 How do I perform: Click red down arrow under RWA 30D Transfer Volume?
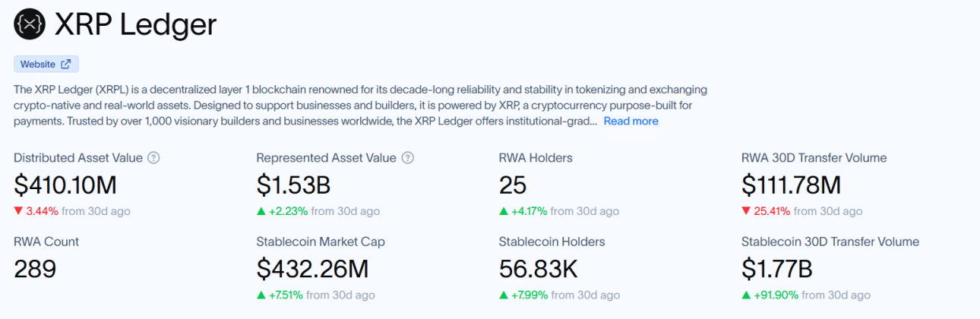coord(746,211)
